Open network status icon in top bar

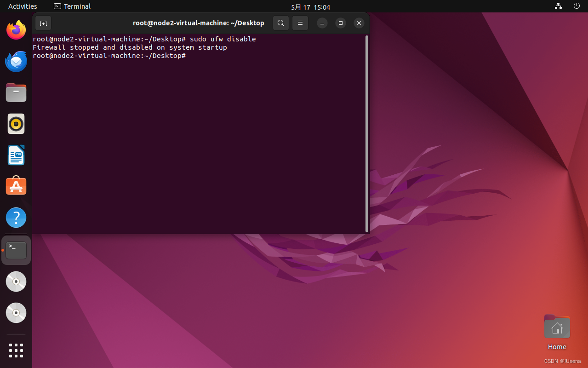tap(558, 6)
